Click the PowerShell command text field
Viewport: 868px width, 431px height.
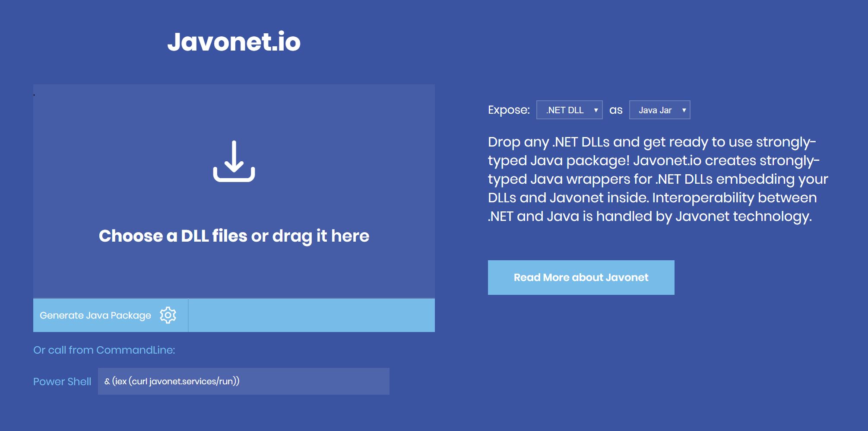coord(244,381)
